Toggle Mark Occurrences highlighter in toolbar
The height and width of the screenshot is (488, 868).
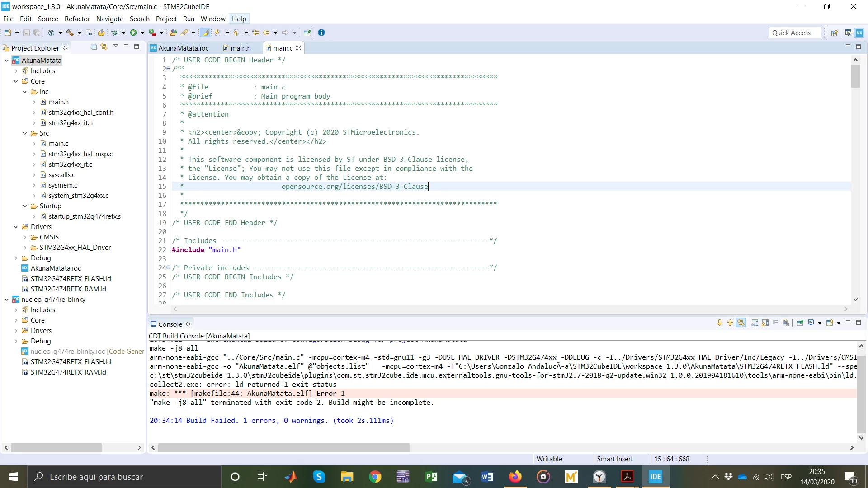[205, 33]
